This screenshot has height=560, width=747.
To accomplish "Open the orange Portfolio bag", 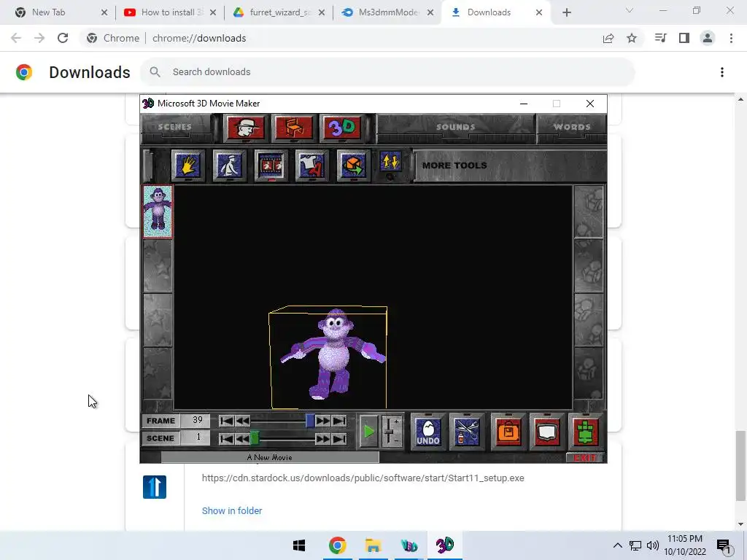I will pos(508,432).
